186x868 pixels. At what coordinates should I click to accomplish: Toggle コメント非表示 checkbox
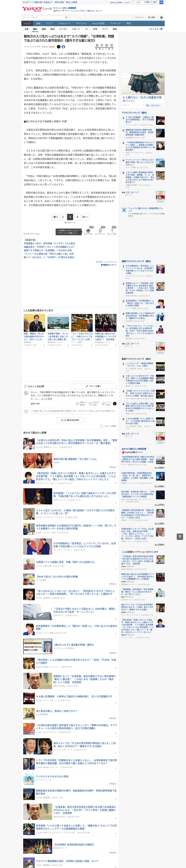click(x=102, y=426)
